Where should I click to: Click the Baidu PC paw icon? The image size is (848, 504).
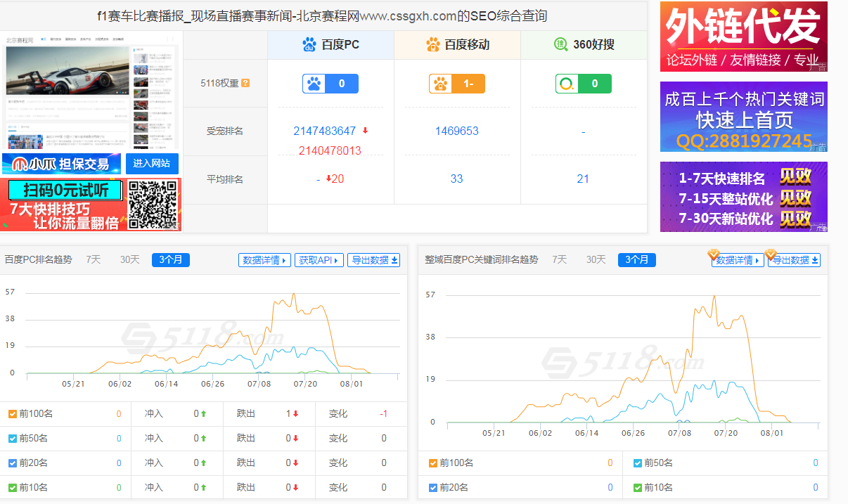click(x=309, y=45)
